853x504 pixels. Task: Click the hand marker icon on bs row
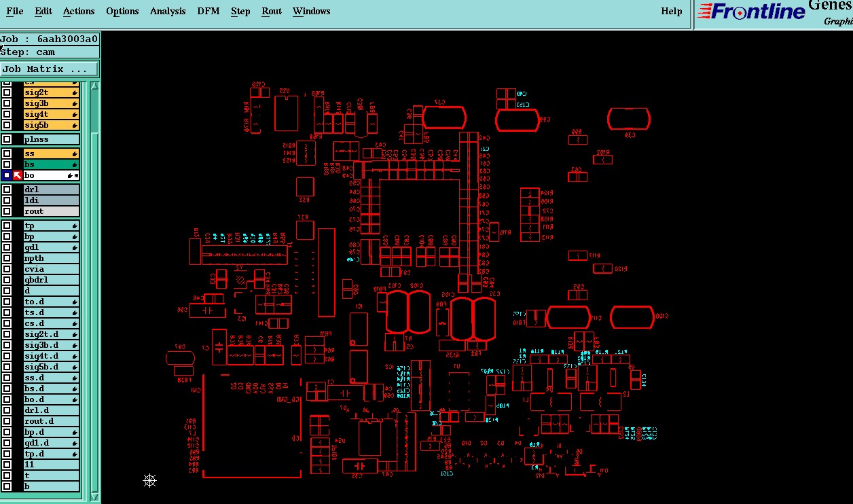pos(75,164)
